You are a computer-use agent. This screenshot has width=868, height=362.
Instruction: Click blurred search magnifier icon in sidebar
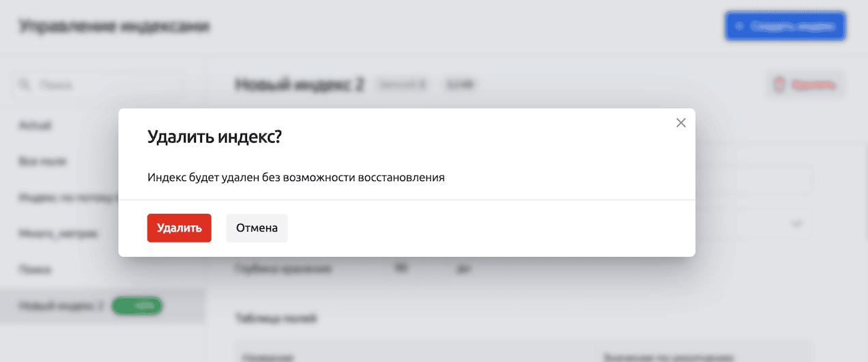(x=25, y=85)
